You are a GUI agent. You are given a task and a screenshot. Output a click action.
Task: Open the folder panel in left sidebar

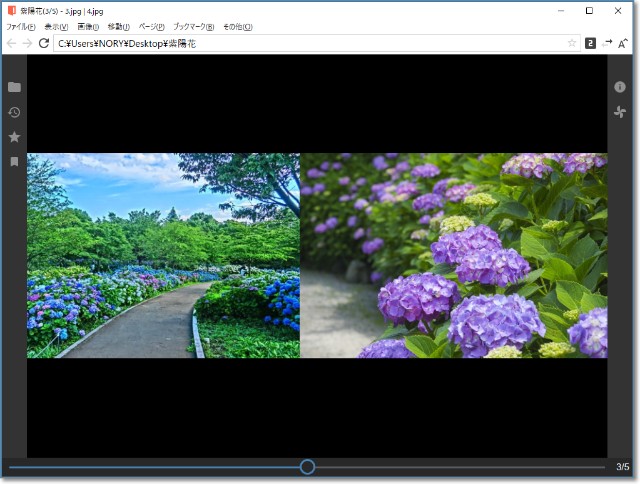pyautogui.click(x=14, y=87)
